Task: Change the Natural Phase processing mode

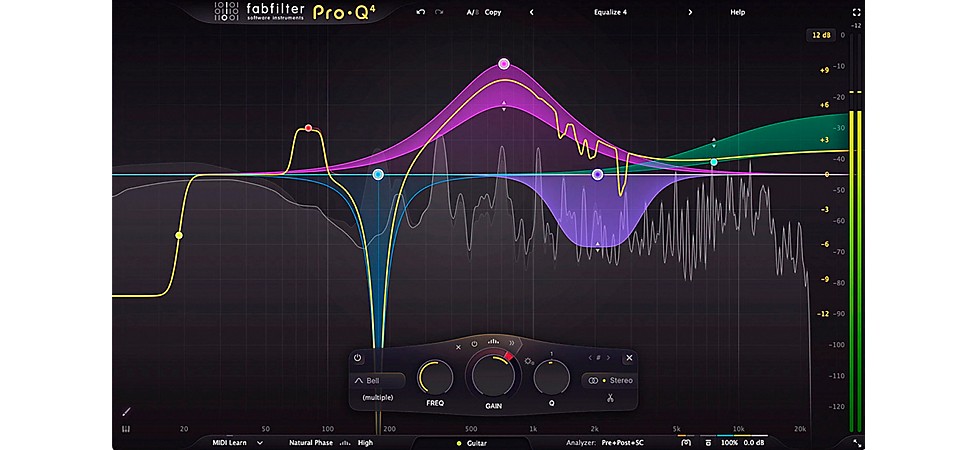Action: 312,443
